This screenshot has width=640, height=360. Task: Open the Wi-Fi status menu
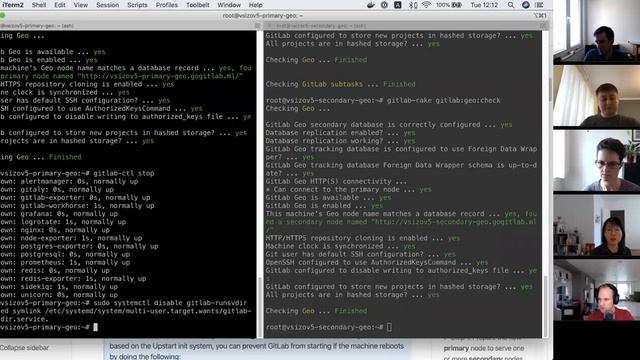[426, 5]
